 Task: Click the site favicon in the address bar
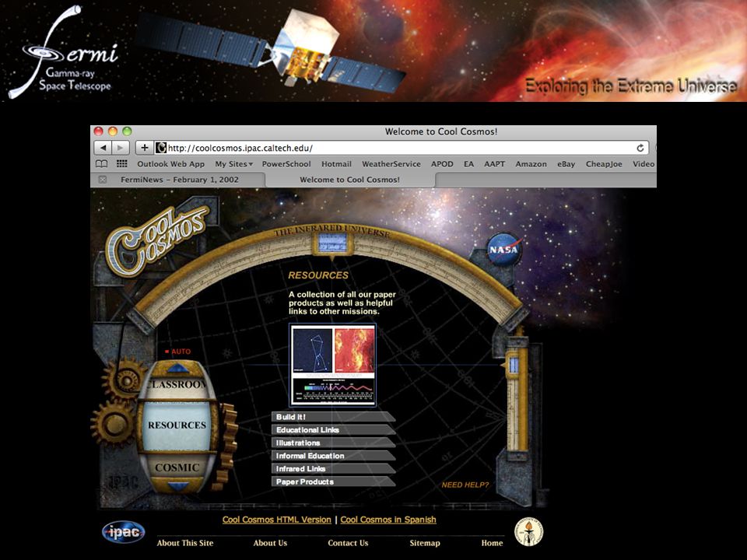pyautogui.click(x=160, y=148)
